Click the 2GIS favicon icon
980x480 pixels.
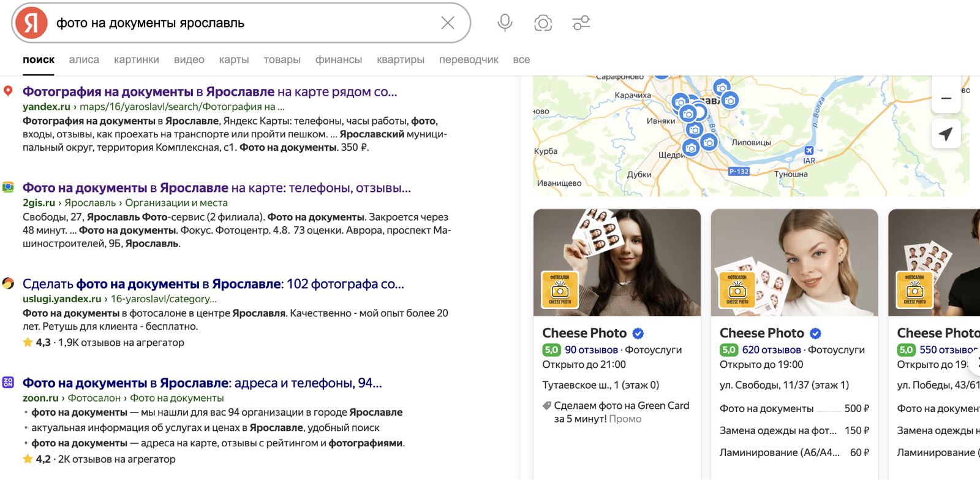(8, 187)
